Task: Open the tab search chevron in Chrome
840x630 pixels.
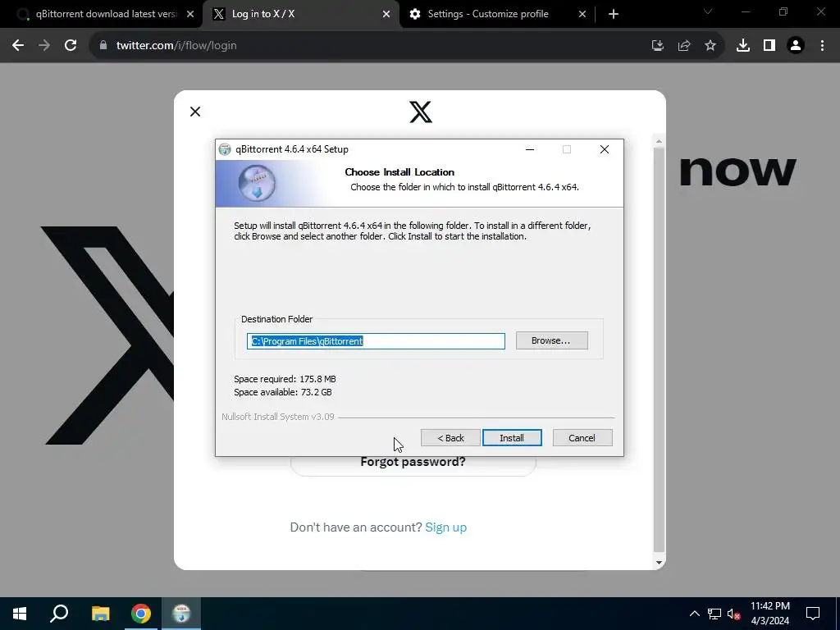Action: 708,11
